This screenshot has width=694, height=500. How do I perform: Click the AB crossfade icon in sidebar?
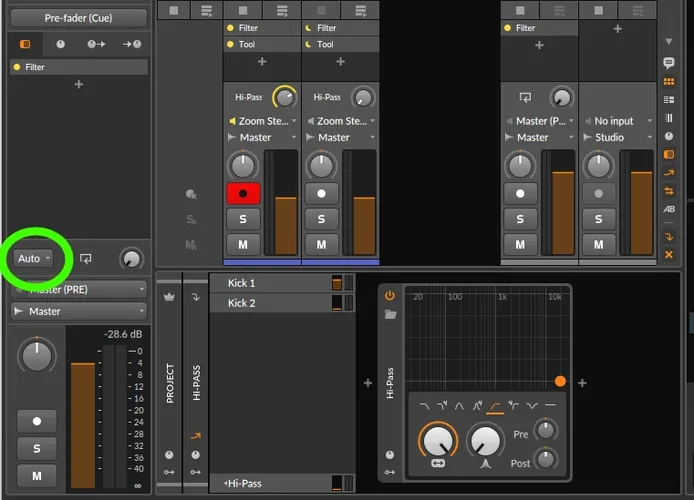pos(669,209)
